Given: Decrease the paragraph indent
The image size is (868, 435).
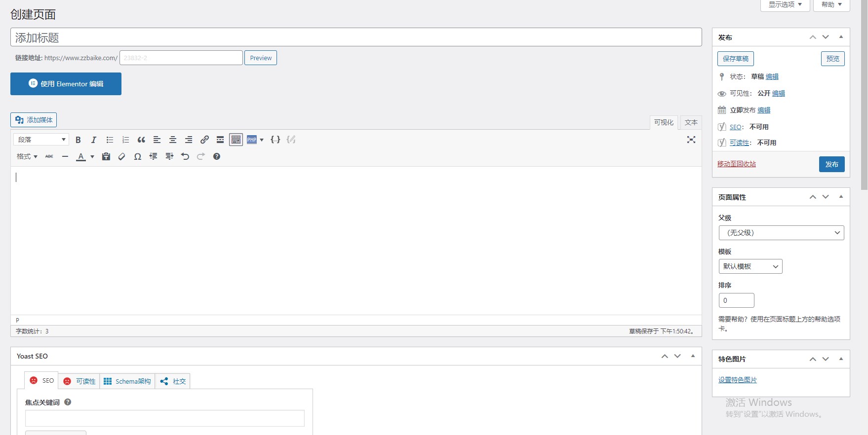Looking at the screenshot, I should (x=154, y=157).
